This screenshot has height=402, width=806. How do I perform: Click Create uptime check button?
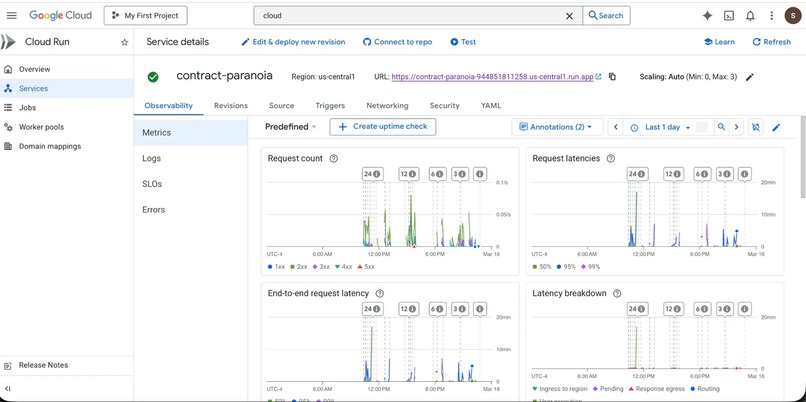[383, 126]
